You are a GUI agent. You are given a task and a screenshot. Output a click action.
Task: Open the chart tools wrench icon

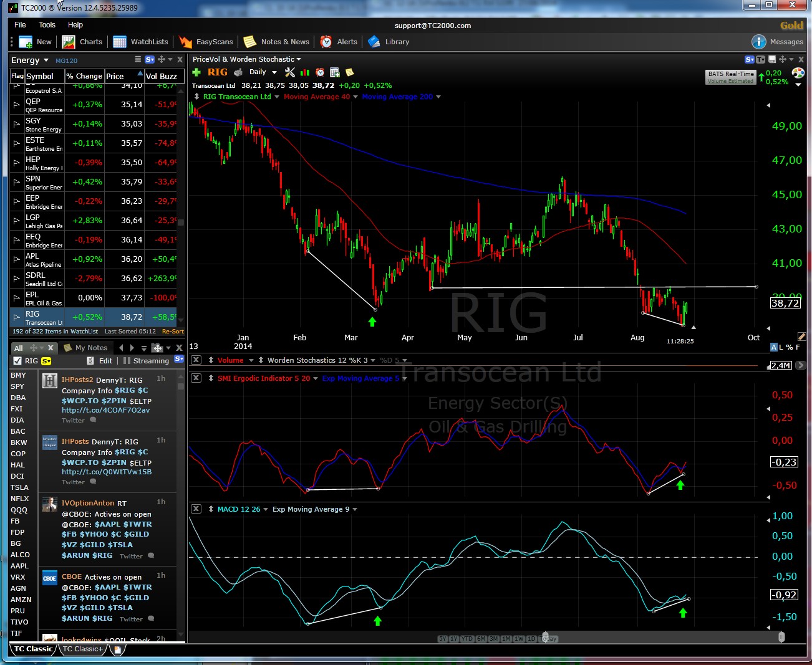pos(290,72)
